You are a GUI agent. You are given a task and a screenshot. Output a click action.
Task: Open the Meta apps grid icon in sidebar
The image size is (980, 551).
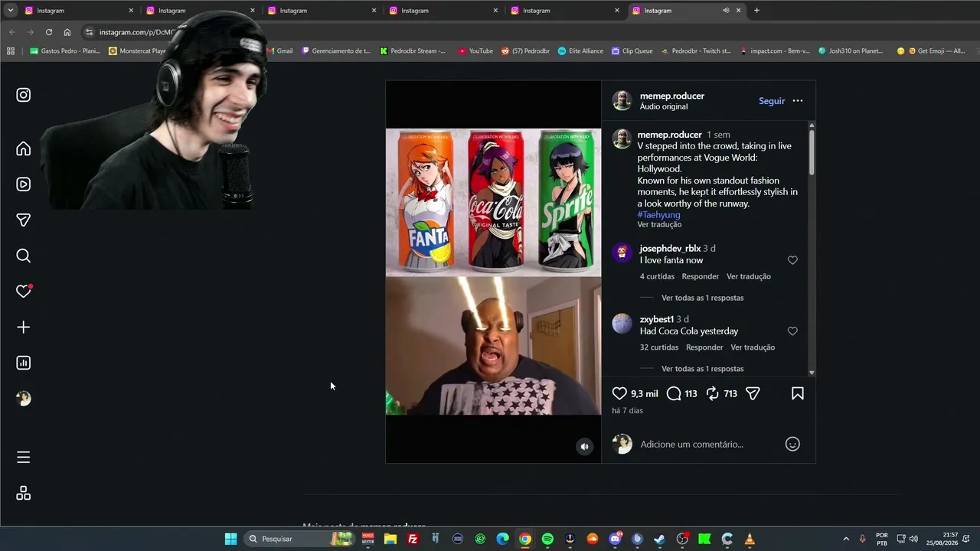point(24,494)
